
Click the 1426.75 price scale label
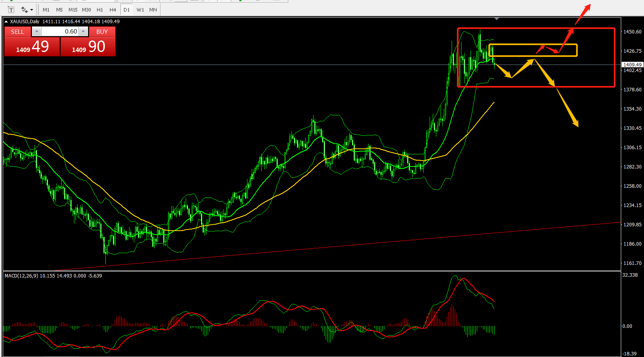point(632,51)
